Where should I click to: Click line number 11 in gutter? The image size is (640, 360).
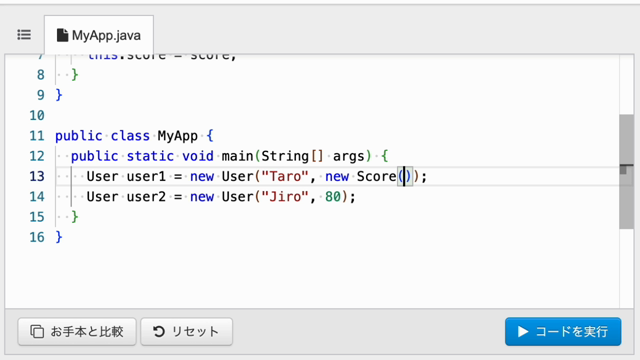pos(37,136)
